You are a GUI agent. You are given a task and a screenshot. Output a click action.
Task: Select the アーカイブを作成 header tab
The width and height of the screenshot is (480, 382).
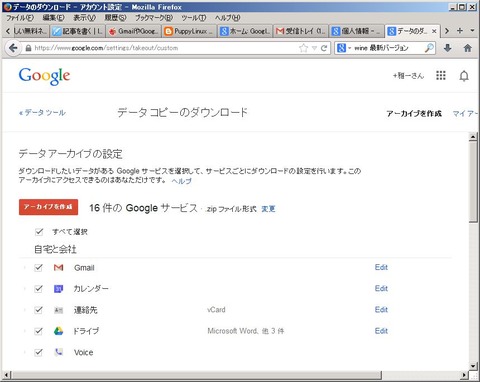click(x=414, y=114)
